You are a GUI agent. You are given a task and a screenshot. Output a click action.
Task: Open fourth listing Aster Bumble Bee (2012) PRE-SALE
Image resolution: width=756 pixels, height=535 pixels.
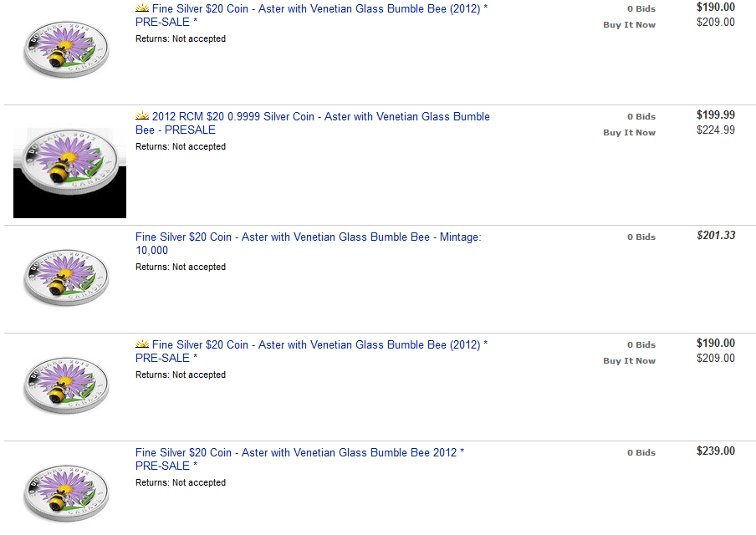click(x=311, y=351)
